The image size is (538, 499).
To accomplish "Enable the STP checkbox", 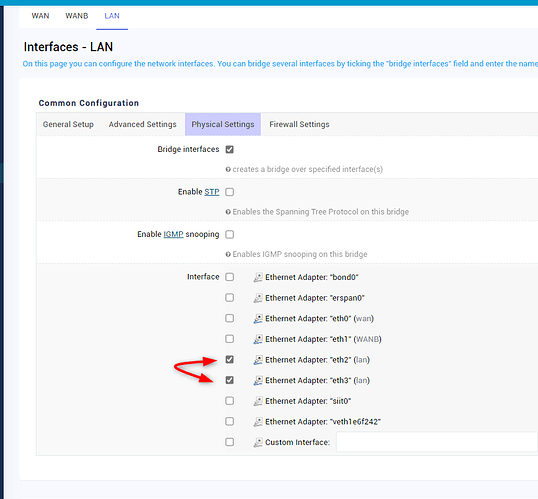I will (230, 192).
